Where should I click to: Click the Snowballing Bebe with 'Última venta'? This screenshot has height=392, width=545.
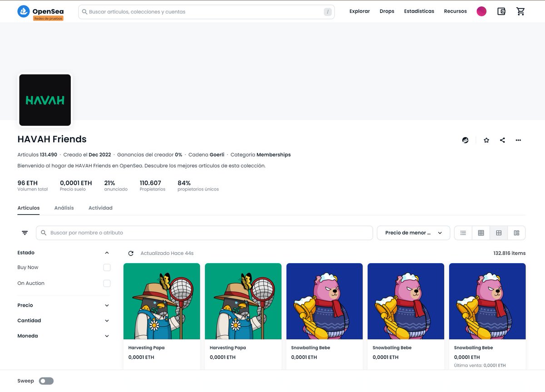[473, 348]
